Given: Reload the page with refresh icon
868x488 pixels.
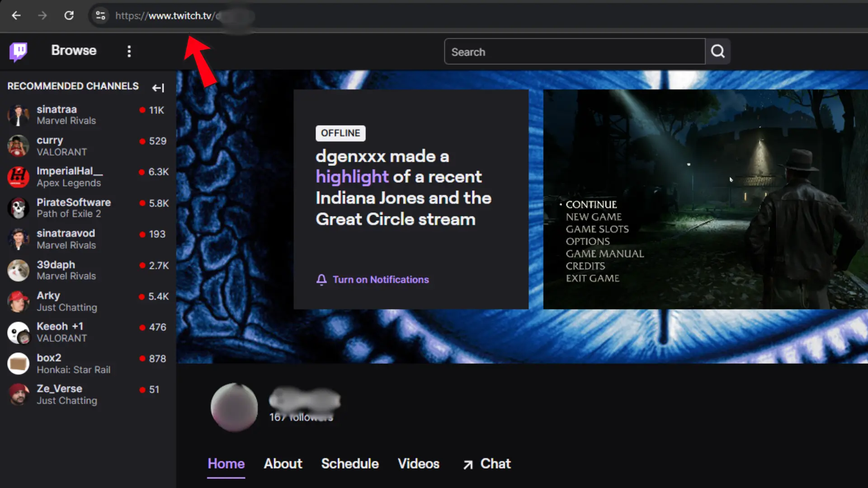Looking at the screenshot, I should coord(69,15).
